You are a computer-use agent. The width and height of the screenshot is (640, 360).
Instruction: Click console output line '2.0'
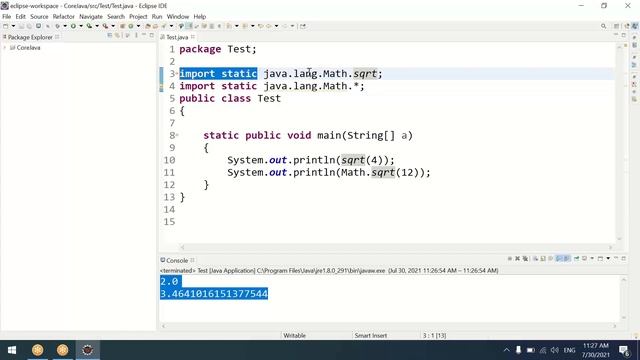tap(169, 281)
